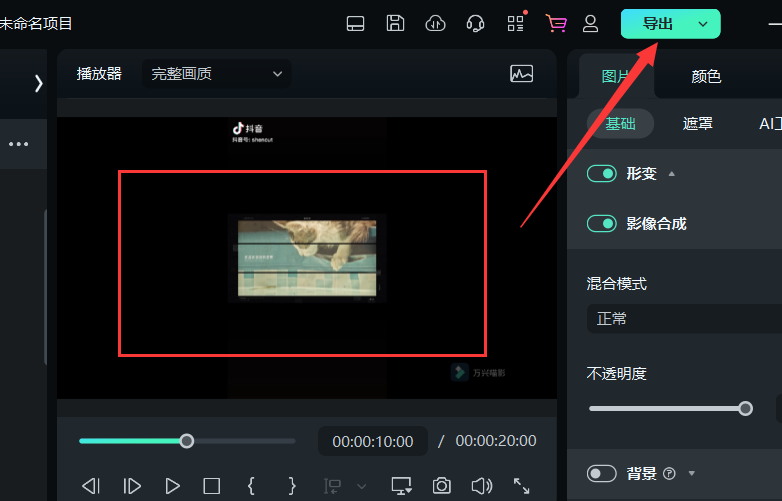Play the preview
Viewport: 782px width, 501px height.
pos(172,486)
